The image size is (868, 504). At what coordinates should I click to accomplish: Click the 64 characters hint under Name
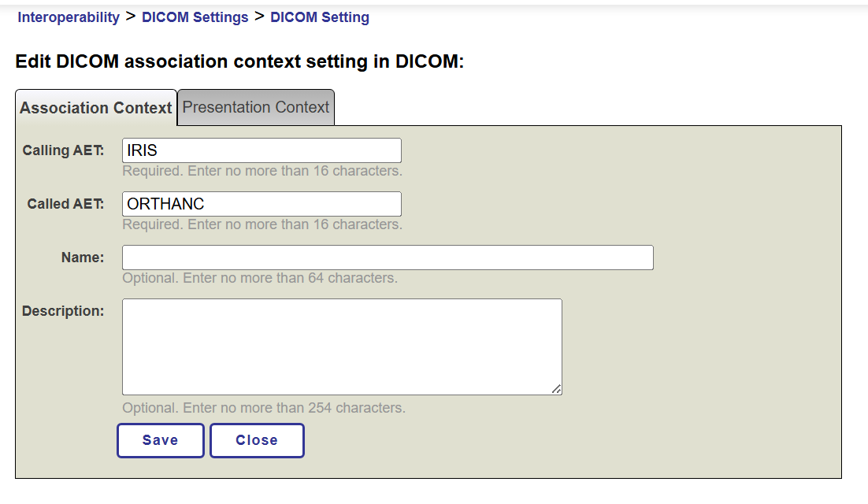[260, 278]
